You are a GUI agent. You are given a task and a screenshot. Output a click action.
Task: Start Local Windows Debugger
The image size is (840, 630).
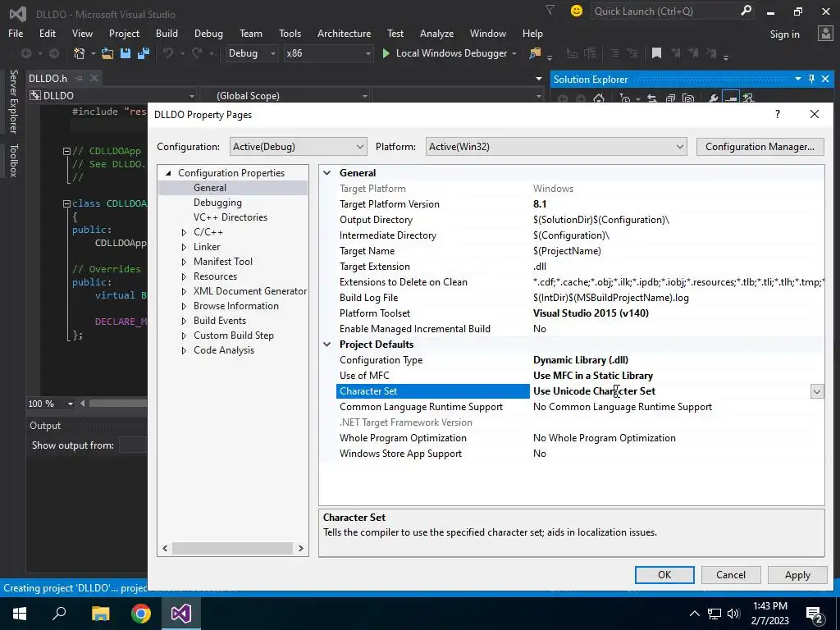pos(445,53)
